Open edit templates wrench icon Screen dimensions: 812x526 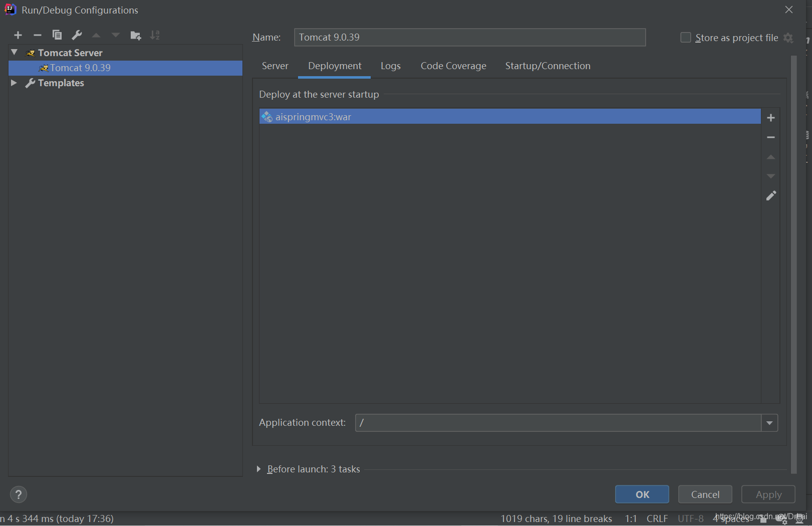pyautogui.click(x=77, y=35)
